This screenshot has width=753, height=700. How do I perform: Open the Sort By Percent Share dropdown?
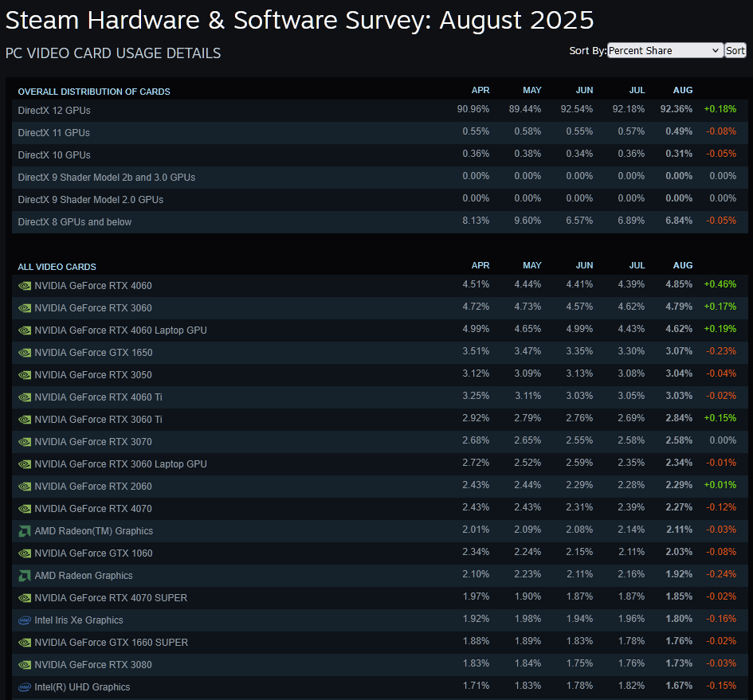pyautogui.click(x=665, y=50)
